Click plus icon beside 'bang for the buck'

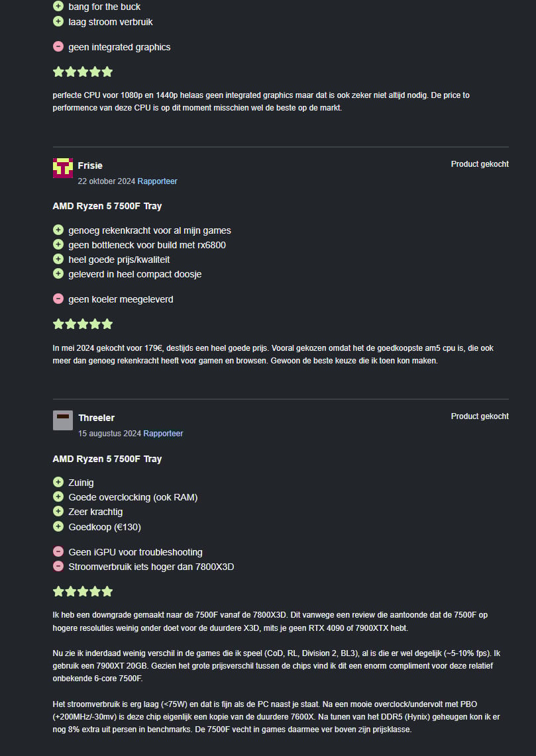pos(58,6)
